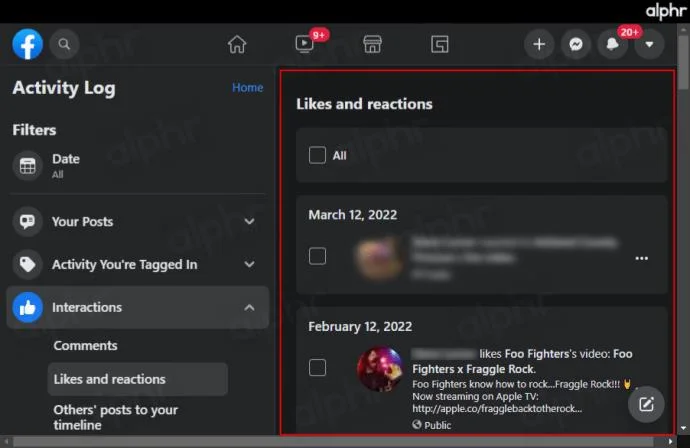Select the March 12, 2022 entry checkbox
The height and width of the screenshot is (448, 690).
(x=317, y=256)
